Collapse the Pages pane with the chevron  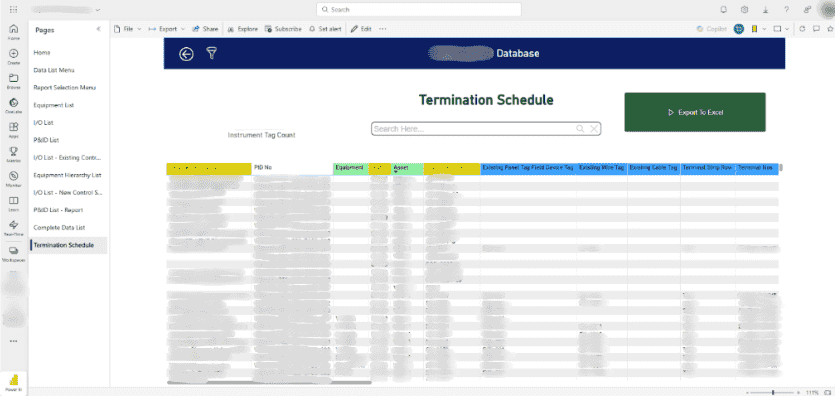click(x=99, y=29)
